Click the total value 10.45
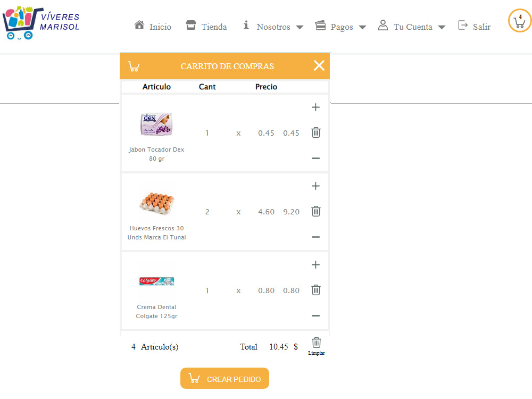This screenshot has width=532, height=399. pyautogui.click(x=279, y=347)
